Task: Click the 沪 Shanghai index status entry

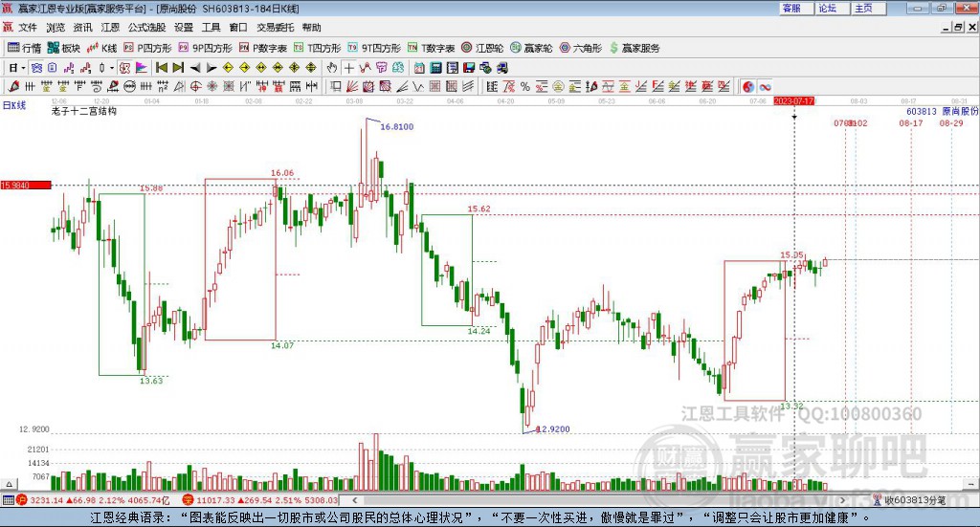Action: click(x=93, y=500)
